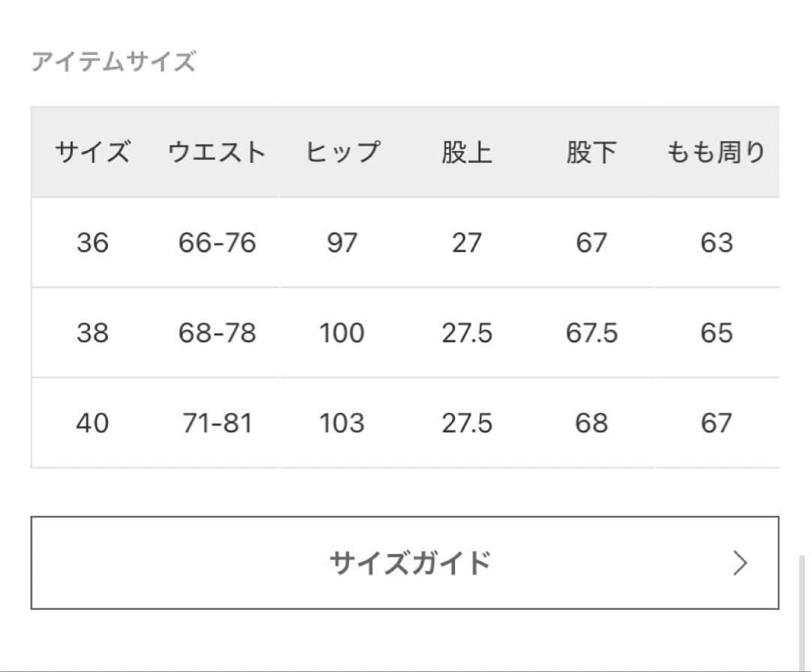Click the thigh value 63 cell
The height and width of the screenshot is (672, 811).
tap(716, 243)
